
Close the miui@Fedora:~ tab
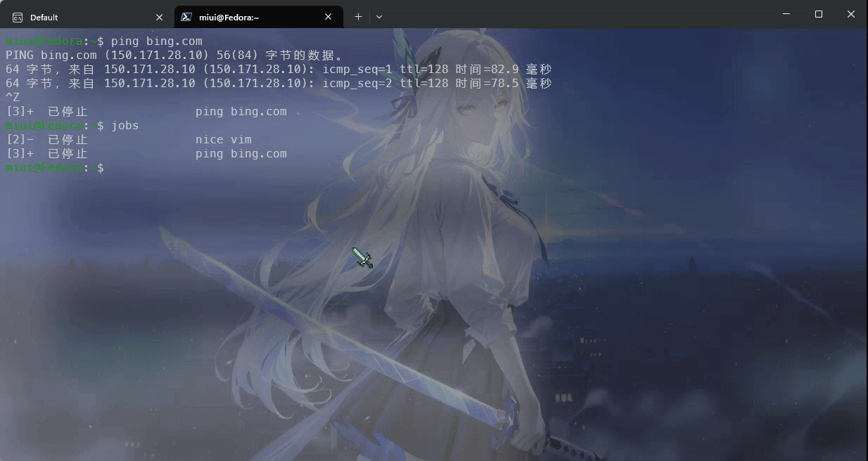[x=328, y=17]
